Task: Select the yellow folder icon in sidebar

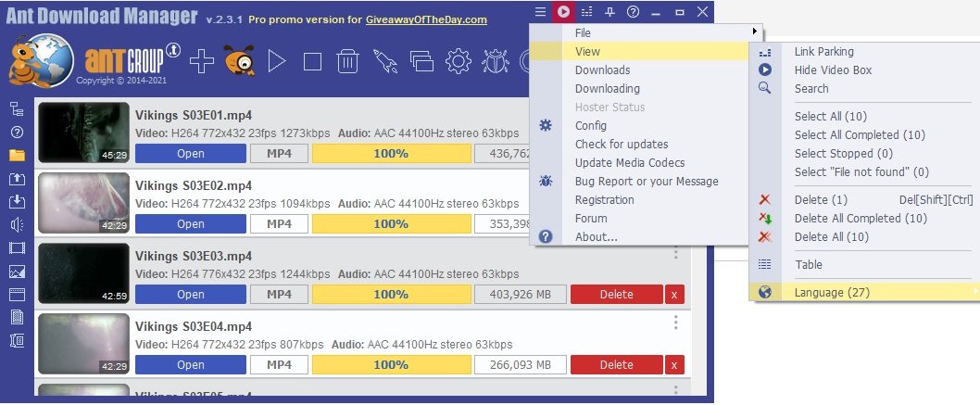Action: tap(17, 155)
